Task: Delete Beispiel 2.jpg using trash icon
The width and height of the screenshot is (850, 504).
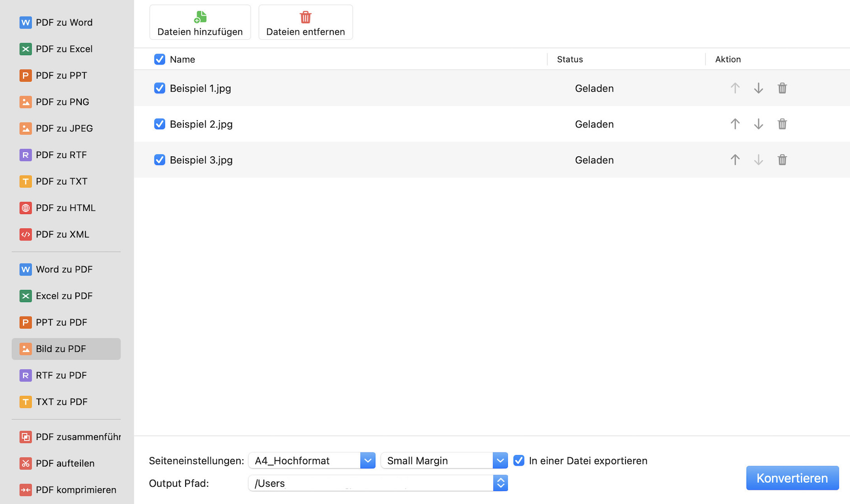Action: click(782, 124)
